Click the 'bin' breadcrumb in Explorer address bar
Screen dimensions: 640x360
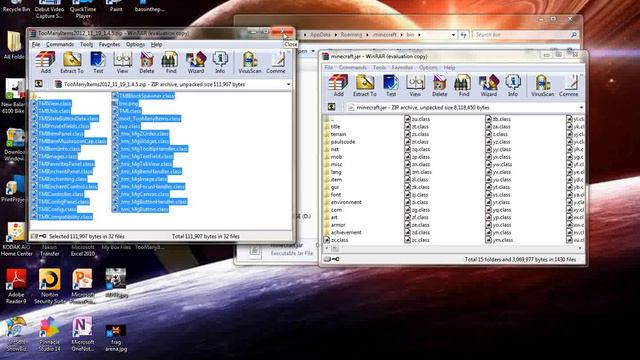[410, 35]
